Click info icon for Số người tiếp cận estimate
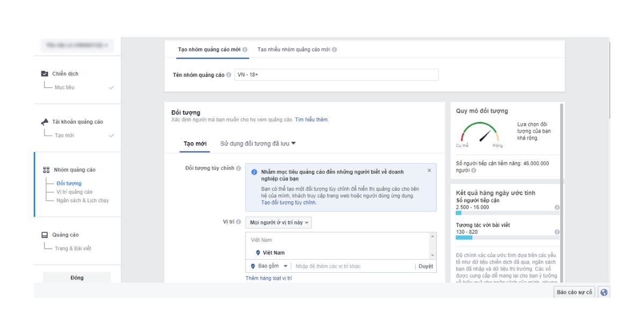The width and height of the screenshot is (644, 335). [557, 207]
